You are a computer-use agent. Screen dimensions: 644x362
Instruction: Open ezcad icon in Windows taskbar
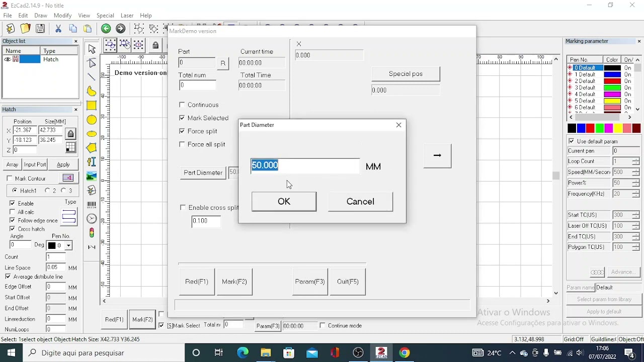[381, 352]
